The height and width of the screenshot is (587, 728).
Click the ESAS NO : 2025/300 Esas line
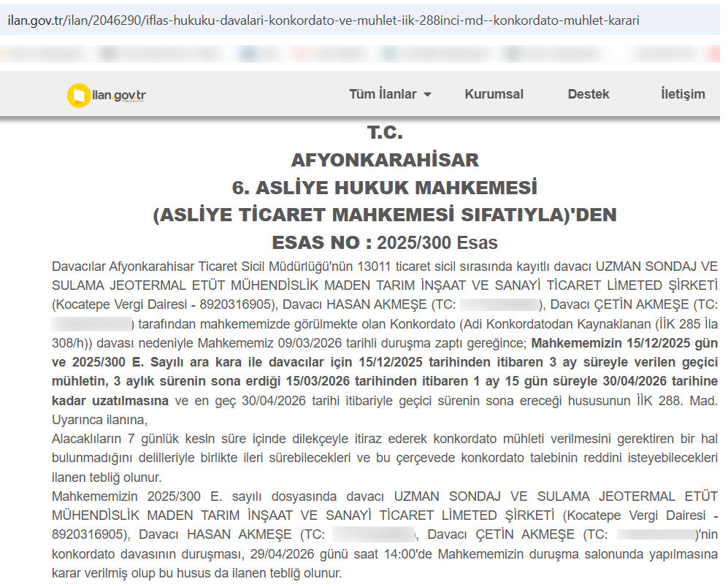point(385,242)
